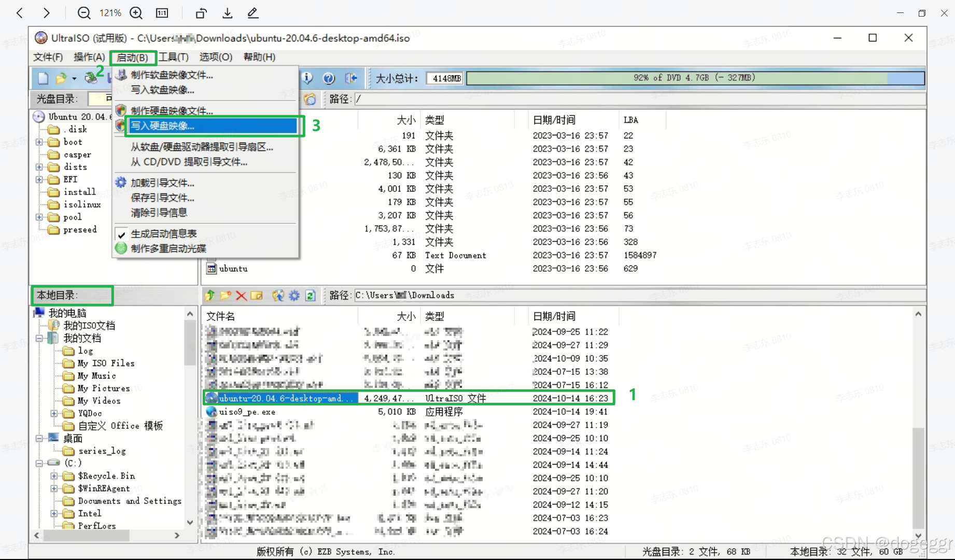Click the download arrow icon

tap(227, 13)
